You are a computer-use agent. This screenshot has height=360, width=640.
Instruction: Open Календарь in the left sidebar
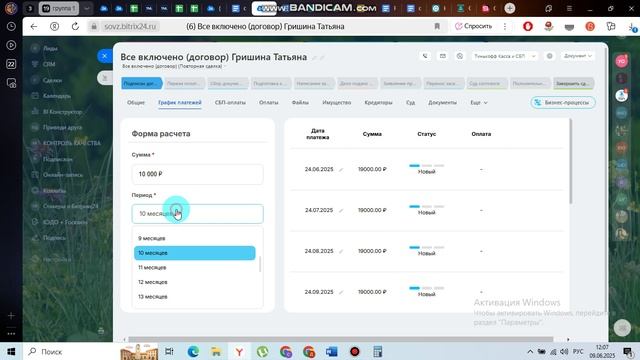coord(57,96)
